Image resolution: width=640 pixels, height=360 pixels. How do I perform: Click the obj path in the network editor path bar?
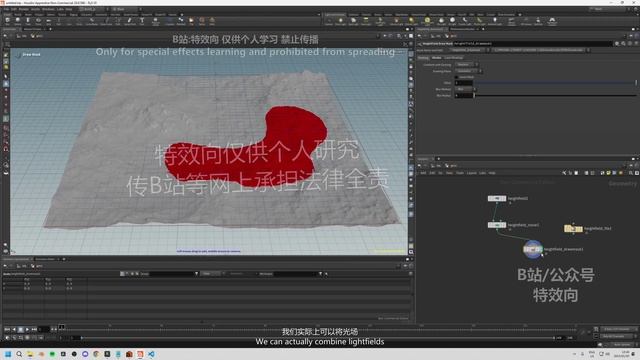pos(436,166)
